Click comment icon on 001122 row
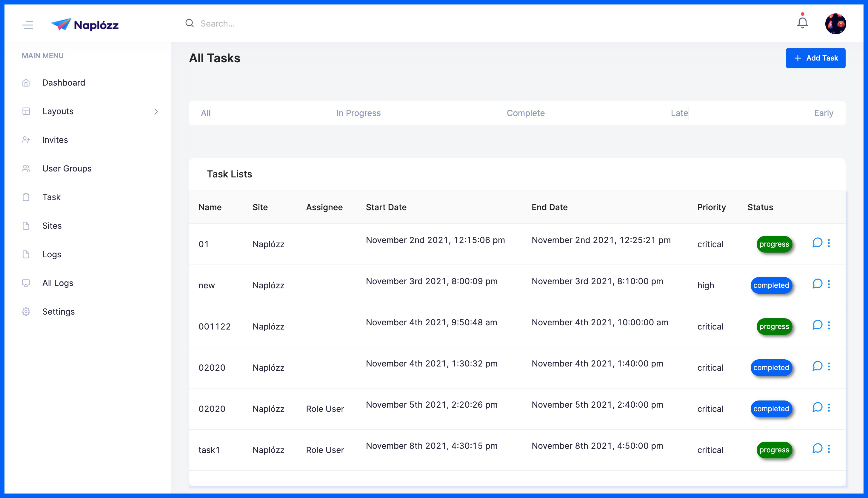Viewport: 868px width, 498px height. pos(817,325)
